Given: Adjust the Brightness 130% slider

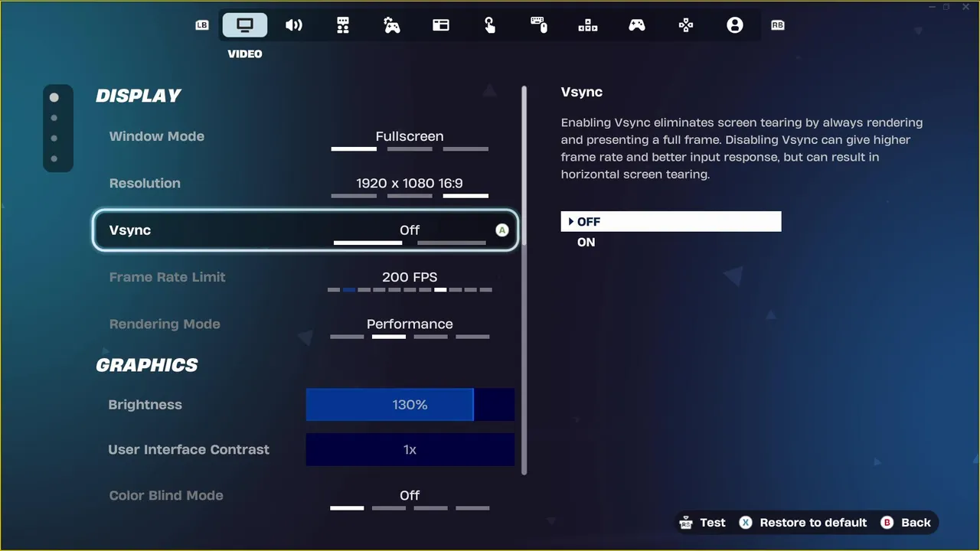Looking at the screenshot, I should [x=410, y=404].
